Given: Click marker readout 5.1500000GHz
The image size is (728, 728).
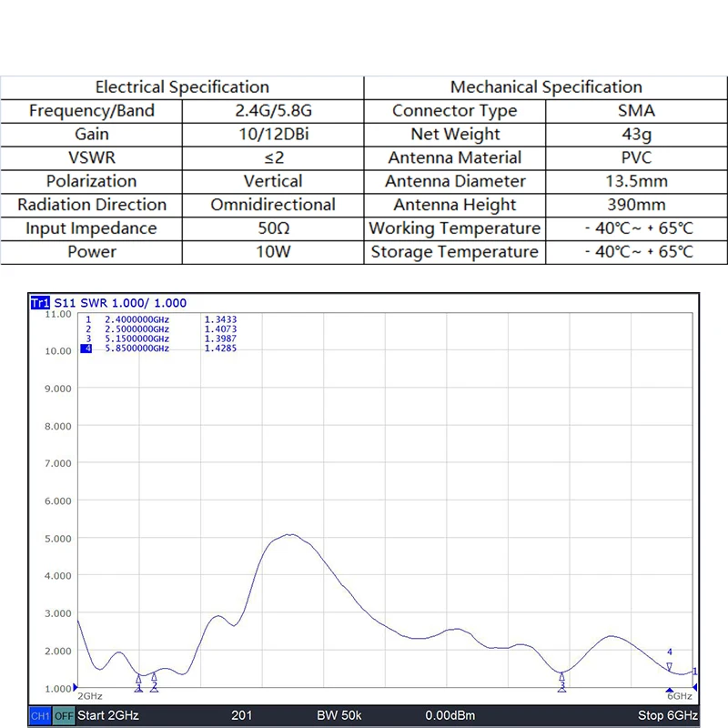Looking at the screenshot, I should pos(137,339).
